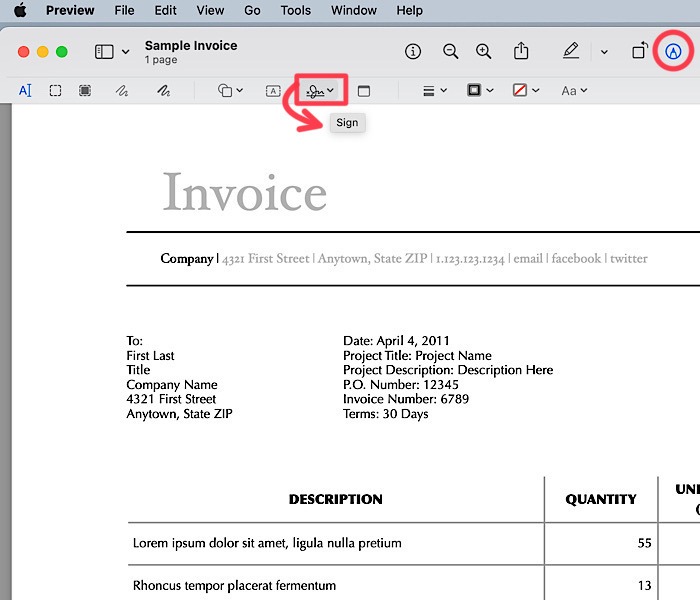Open the Share button
700x600 pixels.
tap(521, 51)
